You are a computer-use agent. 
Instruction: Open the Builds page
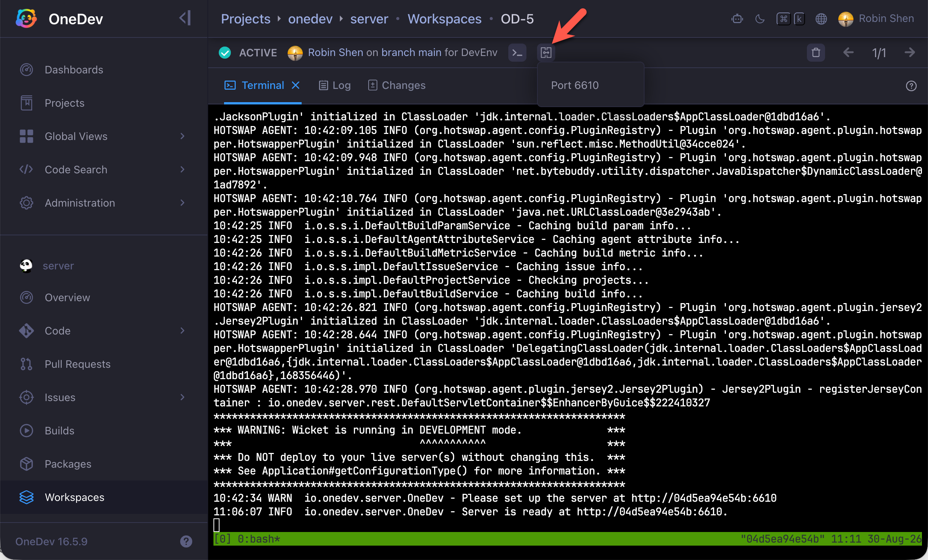tap(104, 431)
